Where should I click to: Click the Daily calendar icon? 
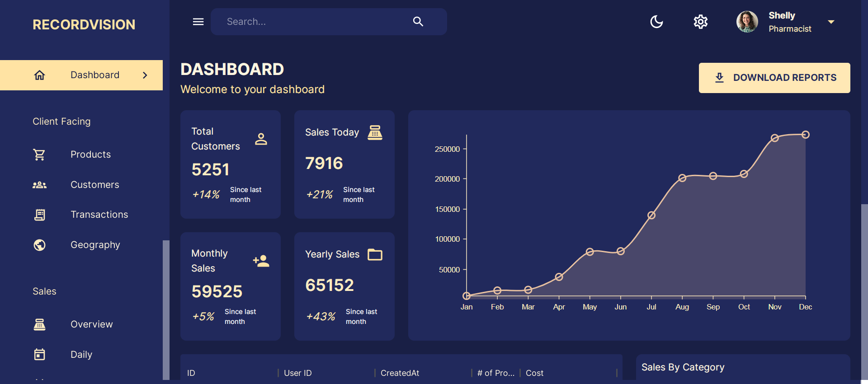pyautogui.click(x=40, y=354)
